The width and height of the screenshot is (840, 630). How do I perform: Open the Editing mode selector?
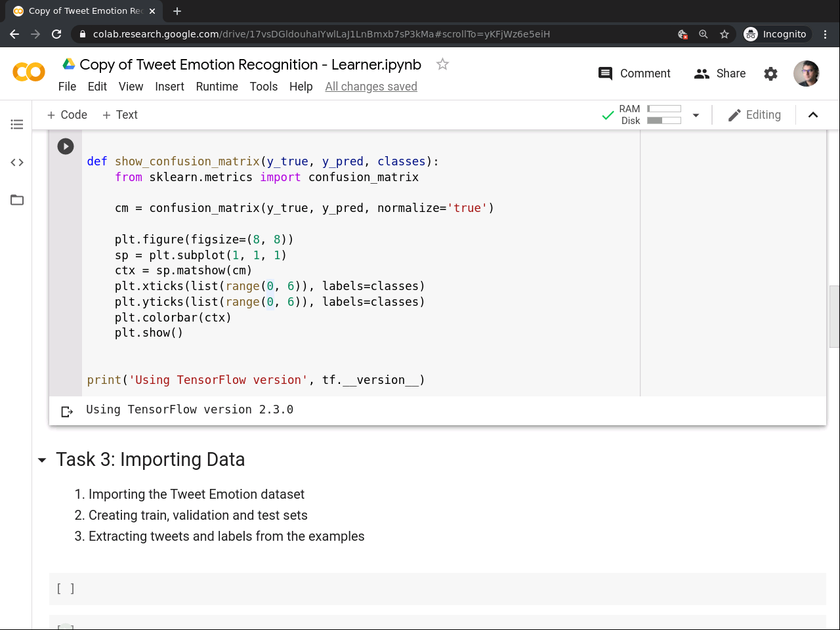tap(755, 115)
